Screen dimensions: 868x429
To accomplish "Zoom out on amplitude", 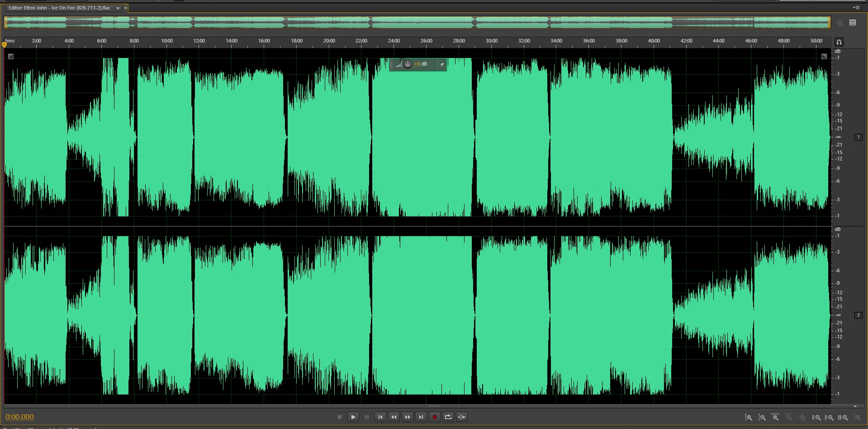I will (x=762, y=418).
